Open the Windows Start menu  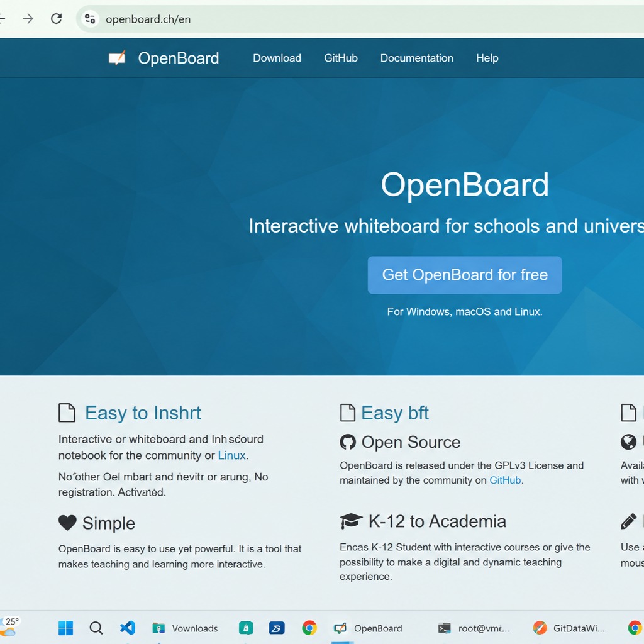[65, 628]
